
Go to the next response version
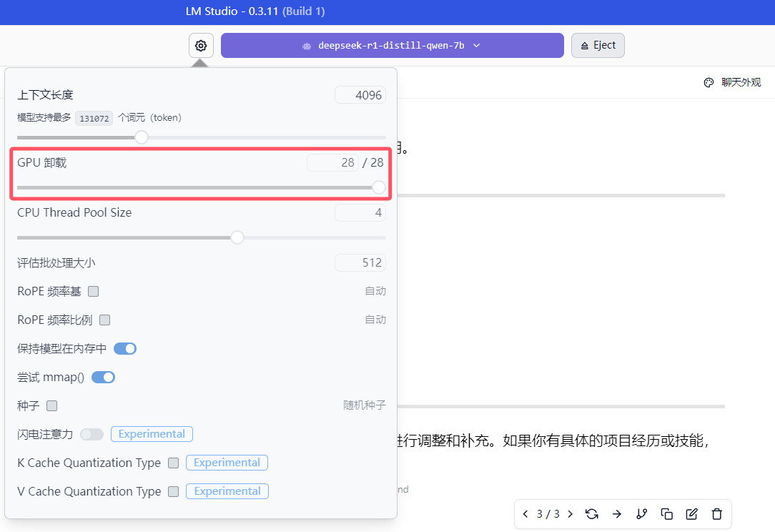pos(570,513)
